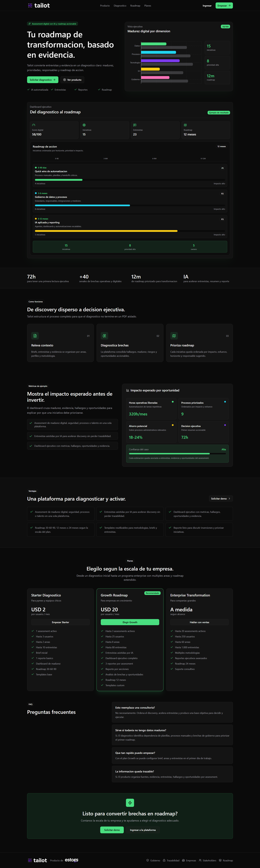Open the Producto menu item
260x868 pixels.
(x=105, y=6)
